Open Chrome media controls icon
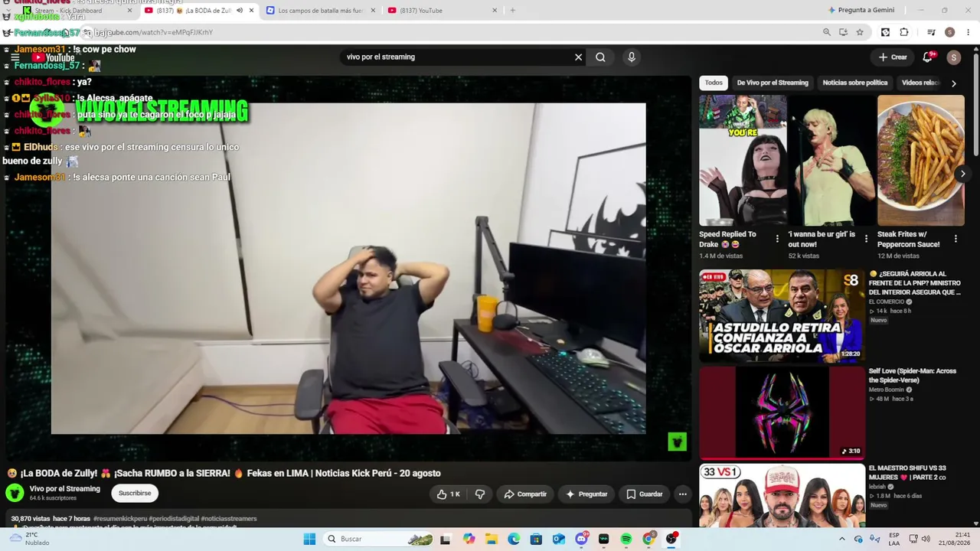Viewport: 980px width, 551px height. point(931,32)
